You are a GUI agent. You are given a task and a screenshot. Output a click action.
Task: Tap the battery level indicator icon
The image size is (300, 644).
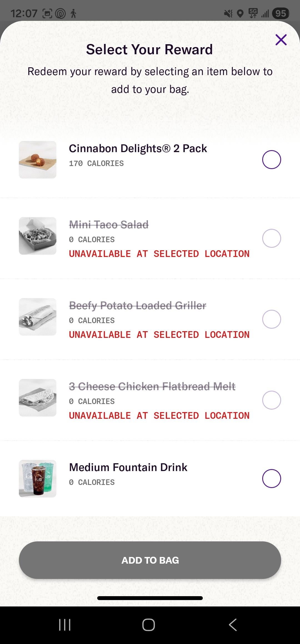tap(281, 13)
